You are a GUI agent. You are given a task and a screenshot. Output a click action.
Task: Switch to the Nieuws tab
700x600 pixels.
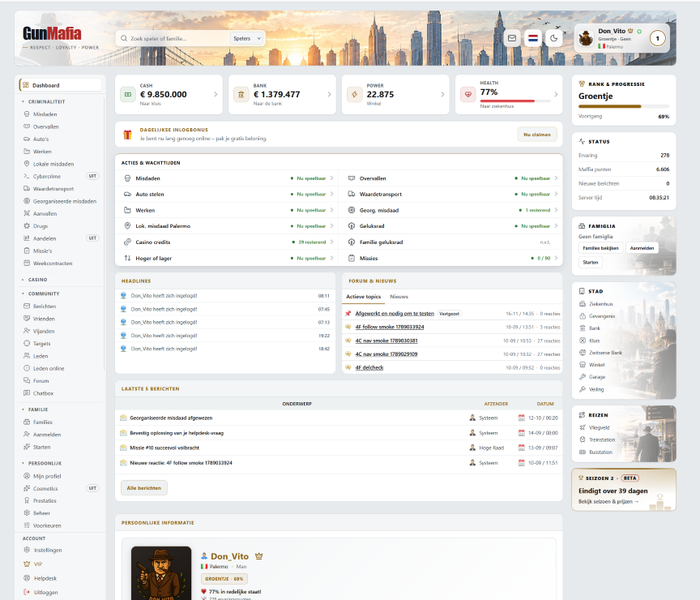(x=399, y=297)
